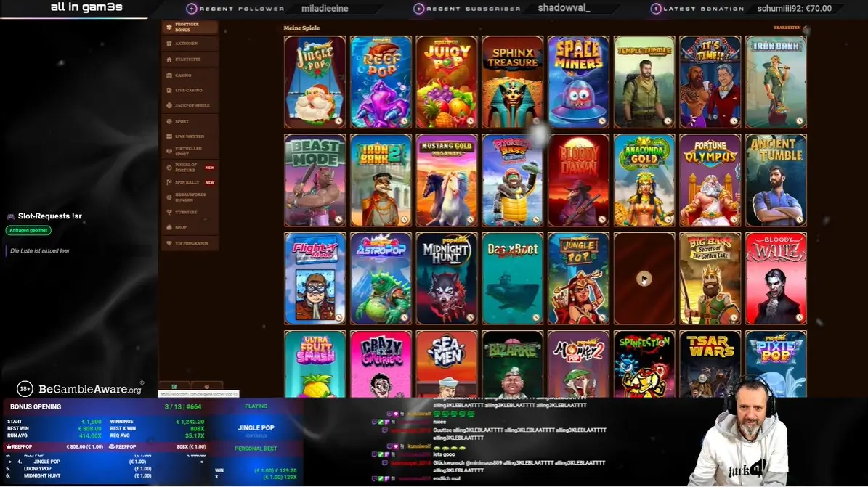The image size is (868, 487).
Task: Open the Jungle Pop game
Action: (578, 279)
